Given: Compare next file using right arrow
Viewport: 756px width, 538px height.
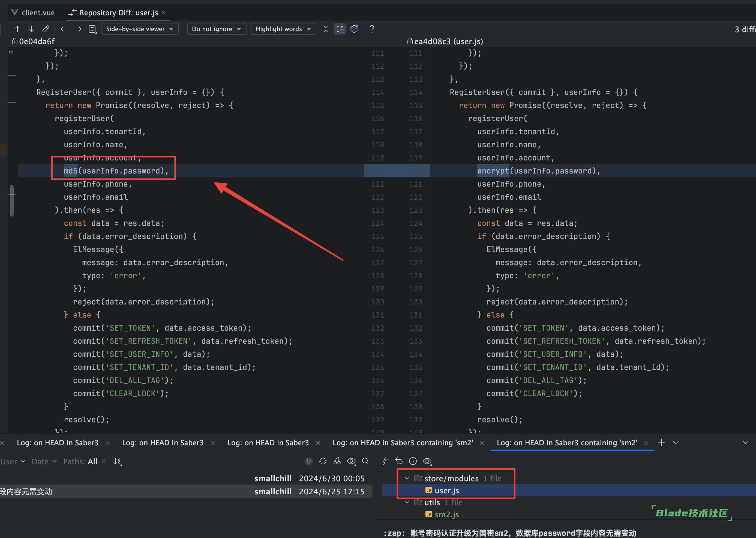Looking at the screenshot, I should tap(78, 29).
